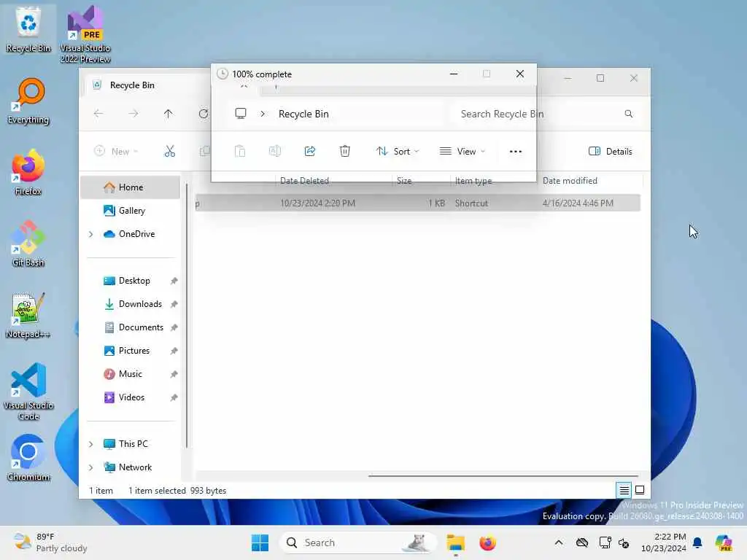
Task: Sort by the Item type column header
Action: pos(473,181)
